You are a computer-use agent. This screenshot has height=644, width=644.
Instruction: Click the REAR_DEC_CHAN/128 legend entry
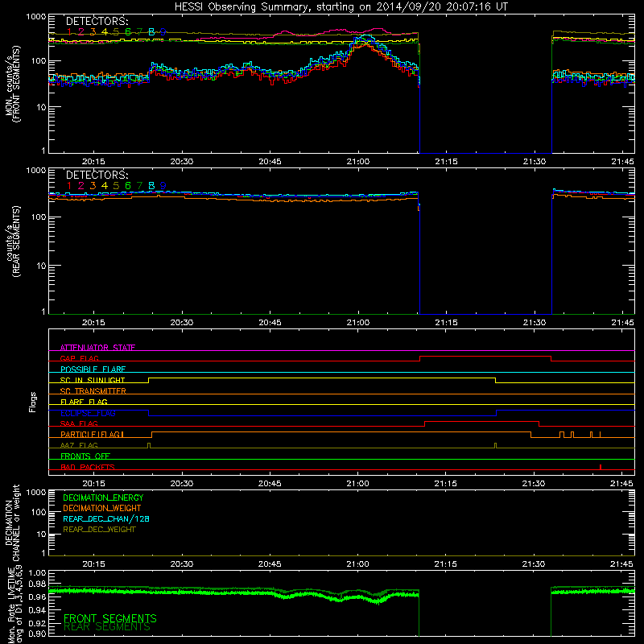106,518
